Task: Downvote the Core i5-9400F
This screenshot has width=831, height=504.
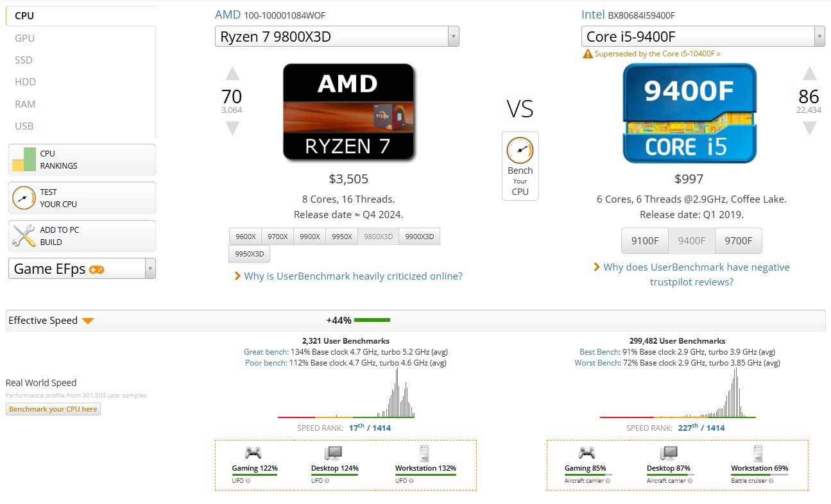Action: 809,128
